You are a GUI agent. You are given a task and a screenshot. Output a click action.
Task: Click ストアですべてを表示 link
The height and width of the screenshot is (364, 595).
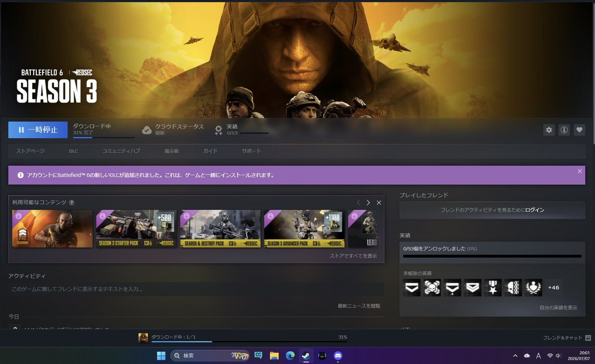tap(353, 256)
